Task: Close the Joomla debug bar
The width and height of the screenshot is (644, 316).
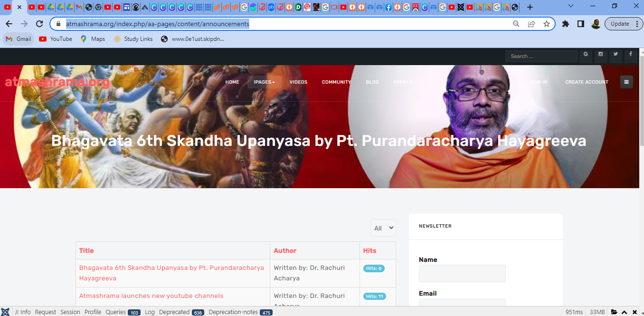Action: point(635,312)
